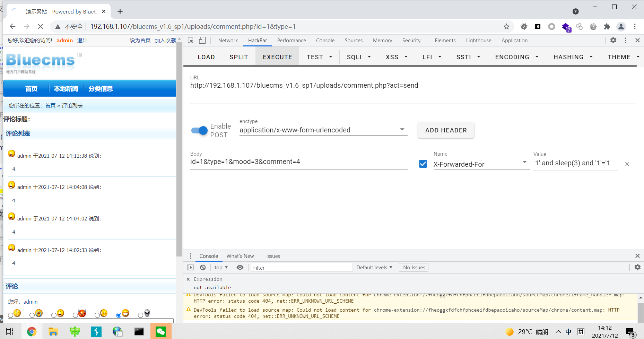
Task: Select the first mood emoji radio button
Action: click(x=11, y=315)
